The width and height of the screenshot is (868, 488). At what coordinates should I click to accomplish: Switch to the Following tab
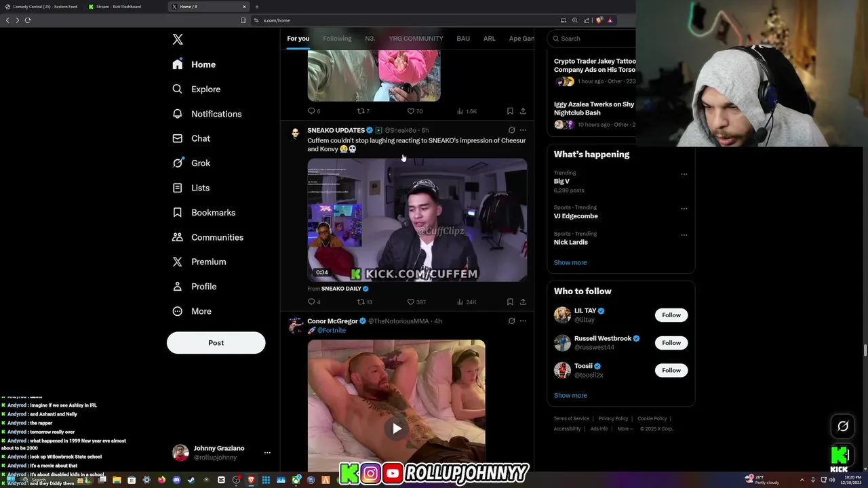pyautogui.click(x=337, y=39)
